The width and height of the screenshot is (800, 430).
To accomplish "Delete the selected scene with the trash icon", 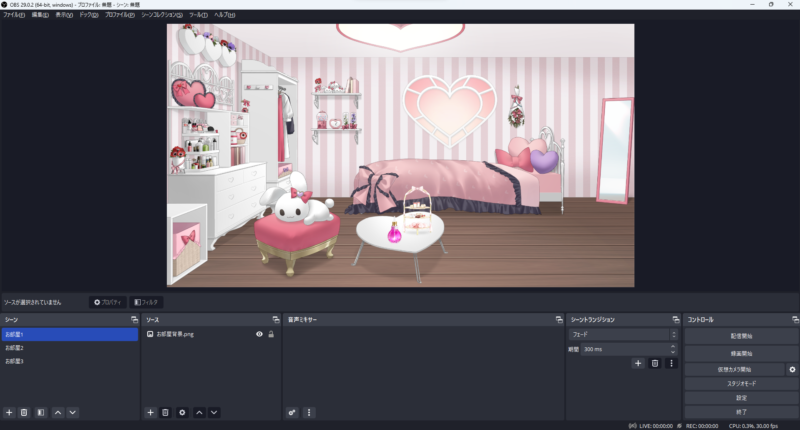I will [24, 412].
